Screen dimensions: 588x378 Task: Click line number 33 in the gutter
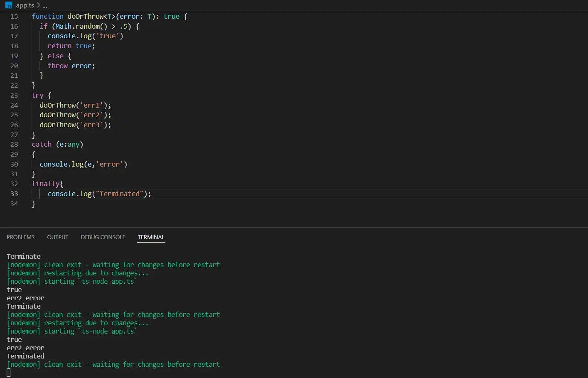(14, 194)
